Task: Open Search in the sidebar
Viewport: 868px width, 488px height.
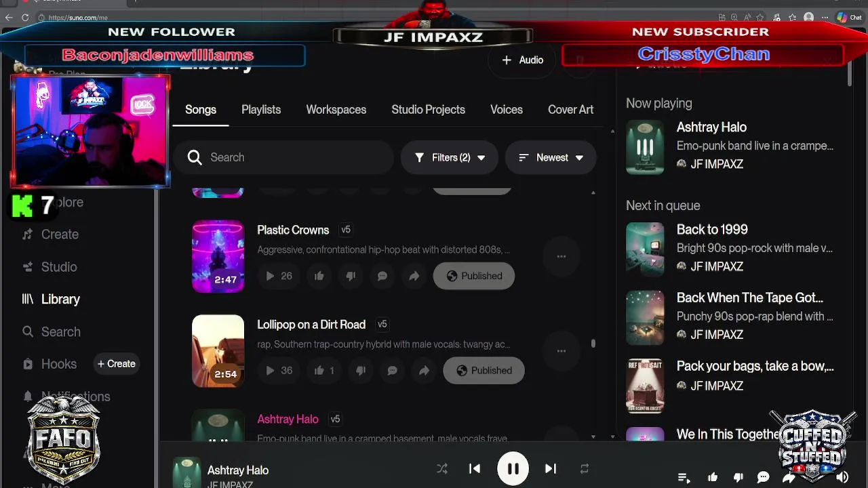Action: (x=51, y=332)
